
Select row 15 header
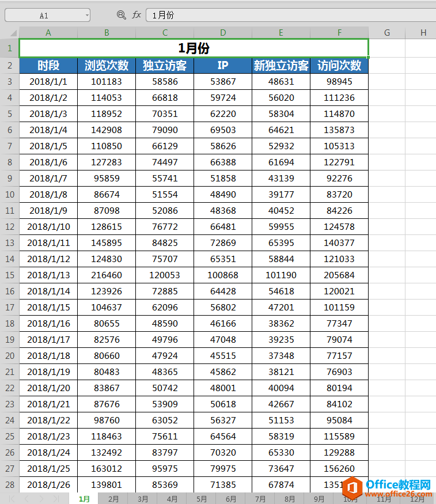(10, 275)
